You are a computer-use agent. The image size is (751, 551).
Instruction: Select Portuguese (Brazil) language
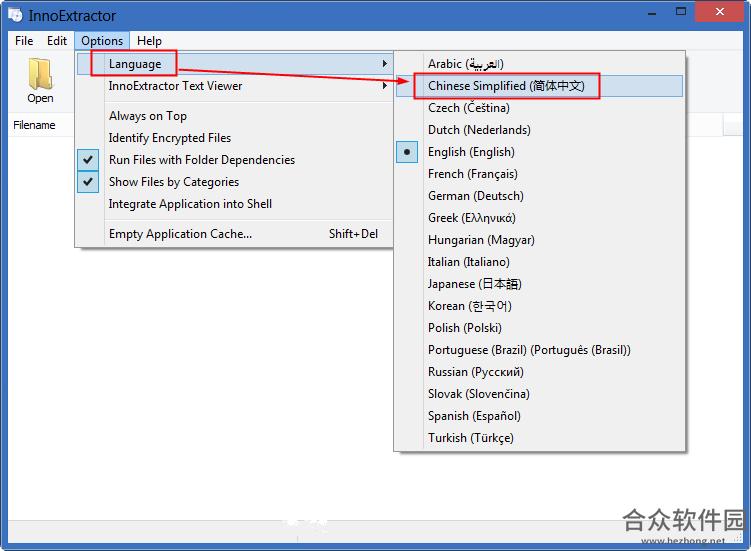coord(539,350)
